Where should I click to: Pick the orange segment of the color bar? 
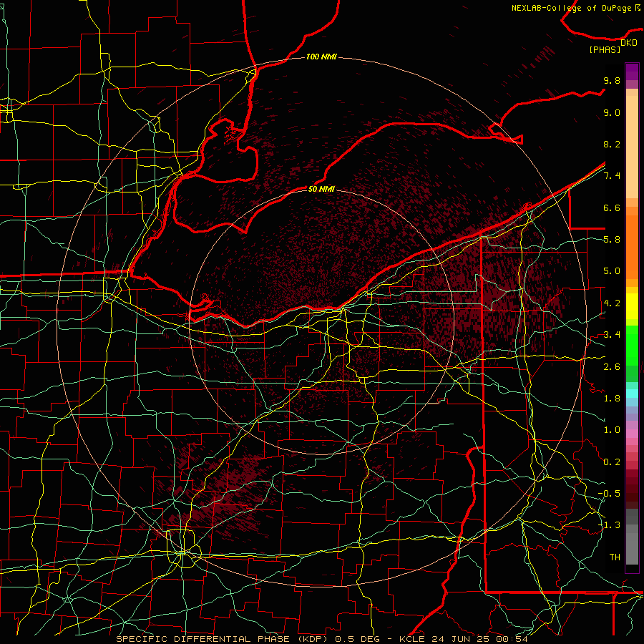pos(632,246)
